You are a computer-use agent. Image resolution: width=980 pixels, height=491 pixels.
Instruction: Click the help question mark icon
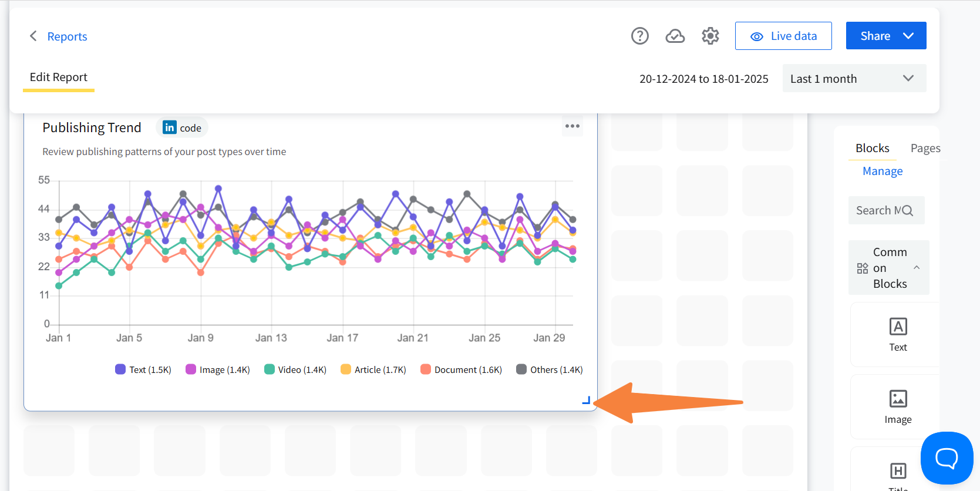(x=639, y=36)
